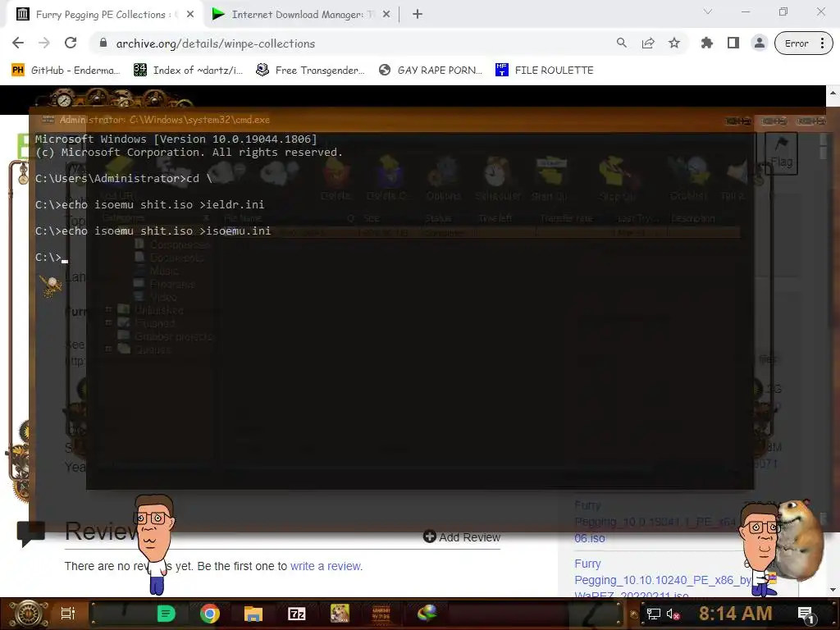Open Google Chrome from the taskbar

[209, 614]
